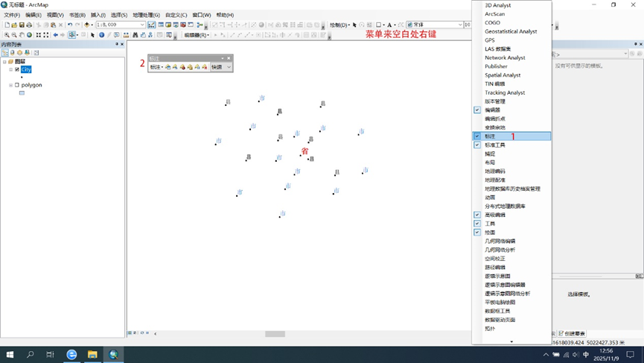This screenshot has height=363, width=644.
Task: Select the Zoom Out magnifier tool
Action: click(x=14, y=35)
